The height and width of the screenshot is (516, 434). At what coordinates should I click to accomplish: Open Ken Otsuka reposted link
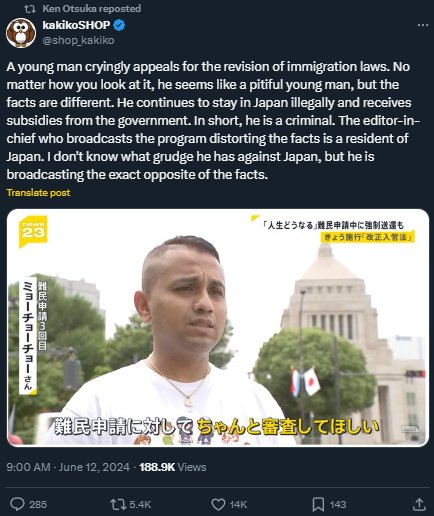point(92,9)
